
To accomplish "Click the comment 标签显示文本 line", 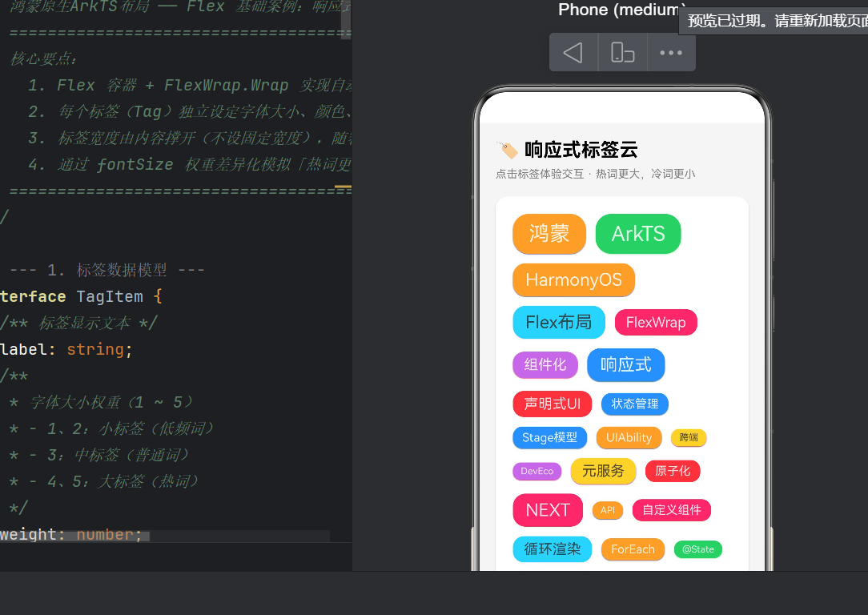I will point(79,323).
